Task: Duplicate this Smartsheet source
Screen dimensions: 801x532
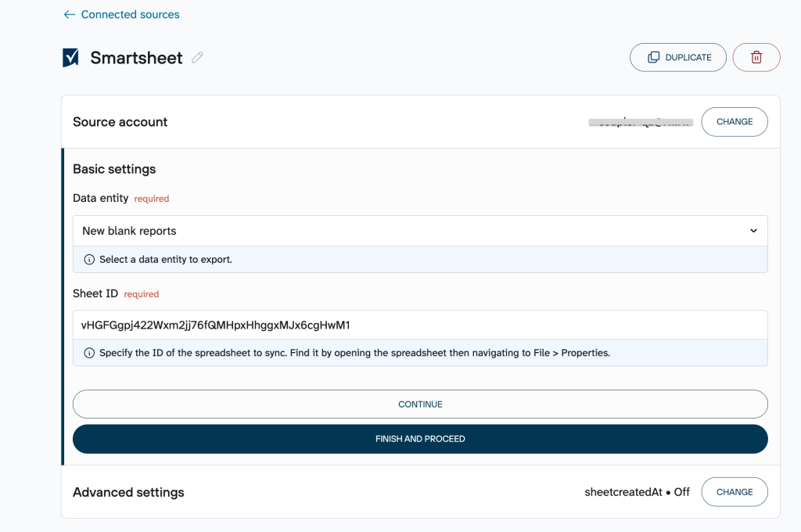Action: coord(678,57)
